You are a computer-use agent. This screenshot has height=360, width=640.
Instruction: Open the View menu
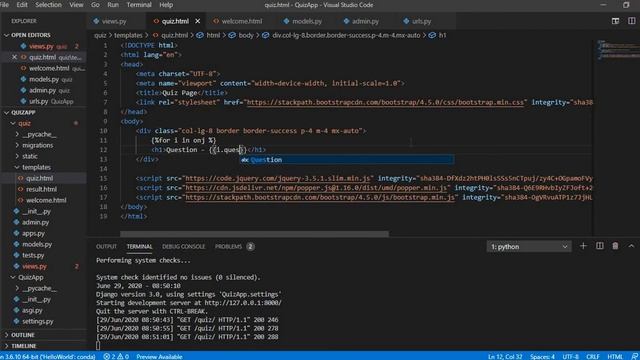(76, 5)
